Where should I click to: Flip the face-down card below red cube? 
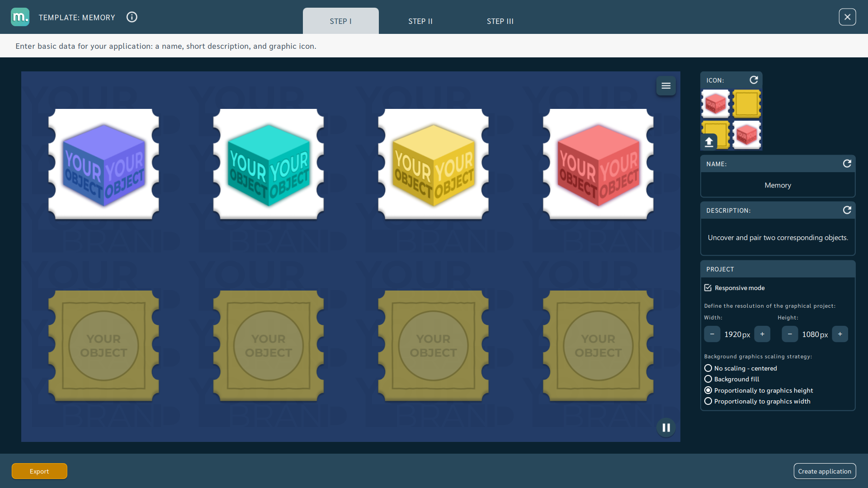click(598, 346)
